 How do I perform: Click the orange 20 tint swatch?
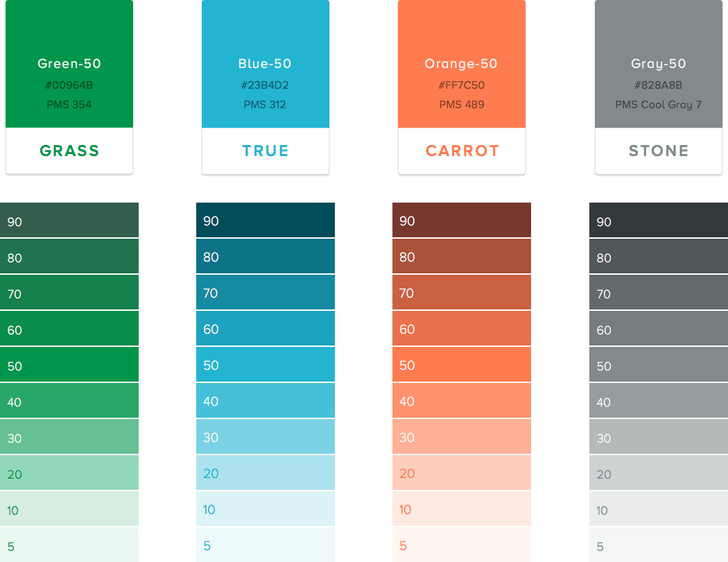pyautogui.click(x=462, y=472)
